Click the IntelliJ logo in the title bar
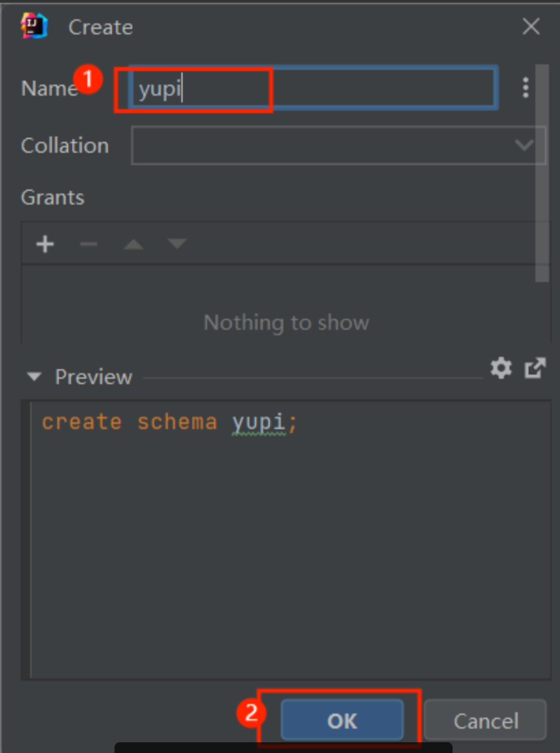 click(x=33, y=27)
